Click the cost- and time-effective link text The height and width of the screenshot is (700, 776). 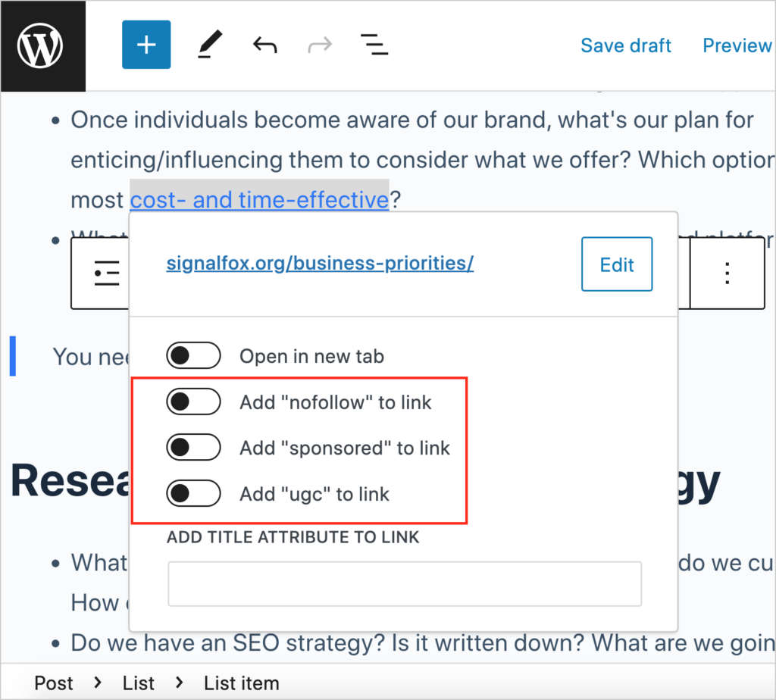[259, 200]
